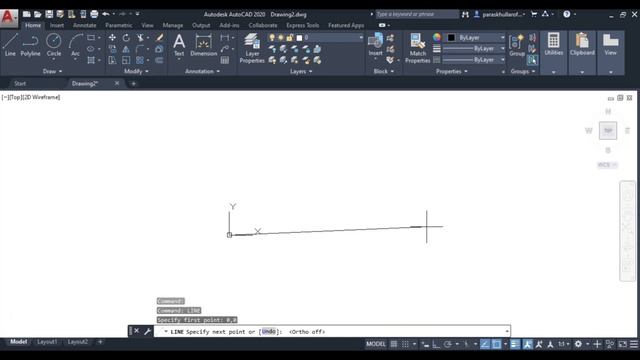Toggle lineweight display in status bar
The height and width of the screenshot is (360, 640).
(515, 344)
